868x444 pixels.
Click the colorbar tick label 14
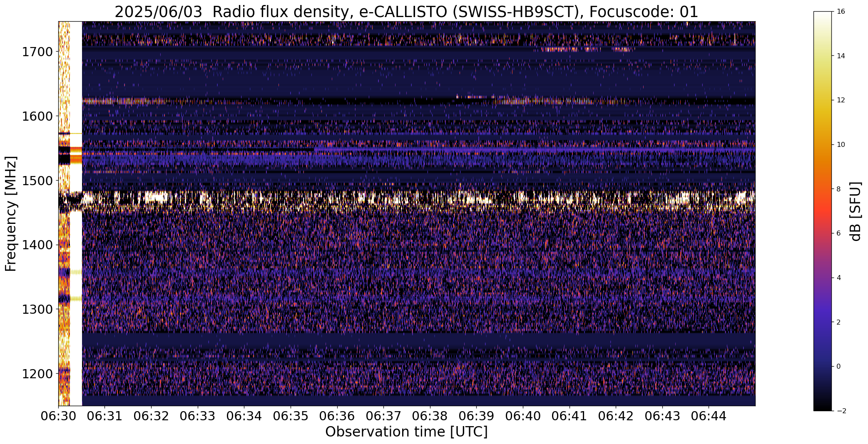(x=841, y=56)
